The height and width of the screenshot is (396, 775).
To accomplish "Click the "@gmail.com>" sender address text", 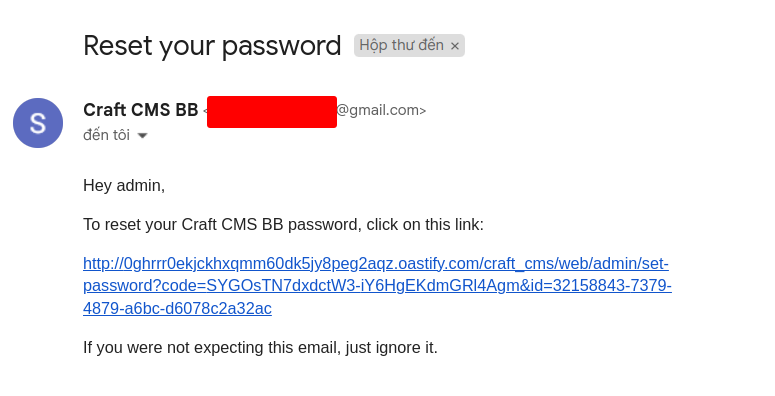I will coord(381,110).
